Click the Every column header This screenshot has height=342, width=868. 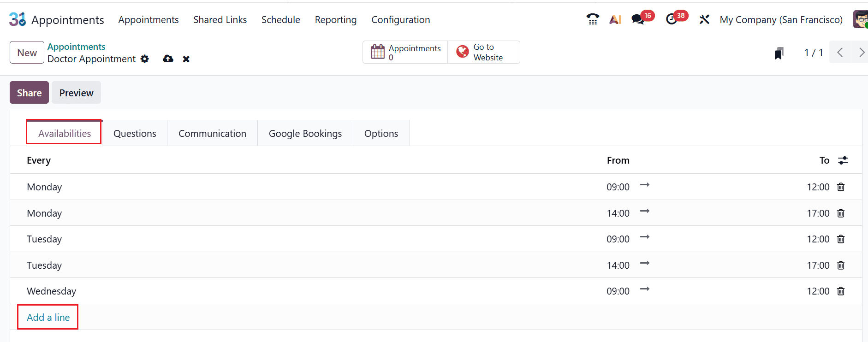click(39, 160)
